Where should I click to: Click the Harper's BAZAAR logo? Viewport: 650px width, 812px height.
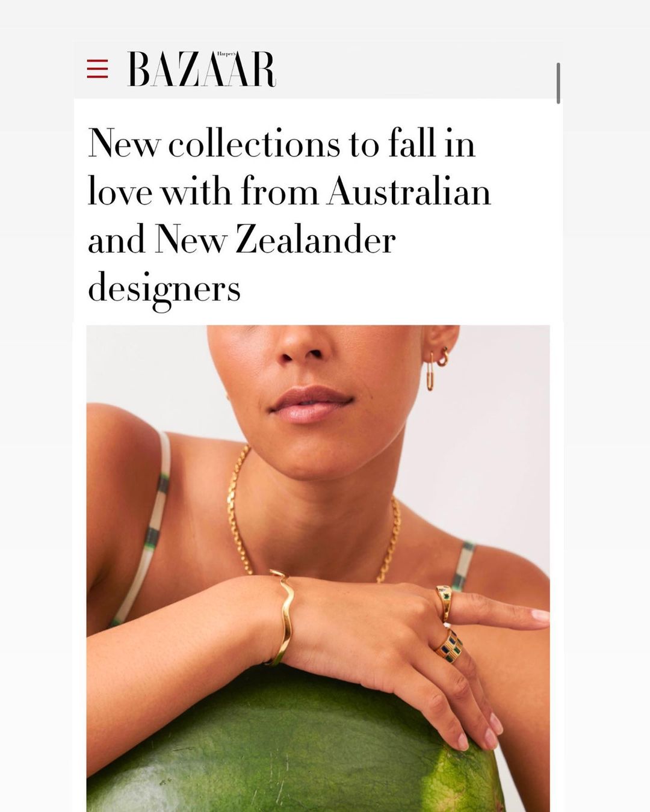click(x=202, y=69)
